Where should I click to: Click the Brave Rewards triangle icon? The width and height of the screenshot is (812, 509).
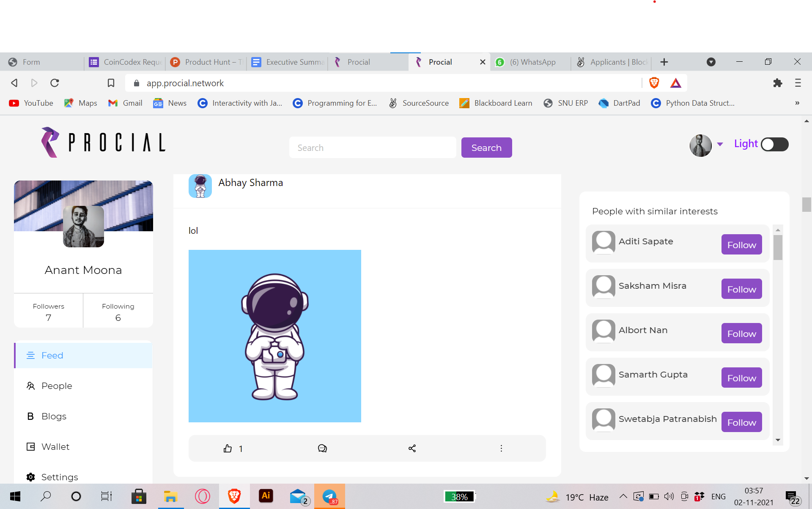tap(675, 83)
